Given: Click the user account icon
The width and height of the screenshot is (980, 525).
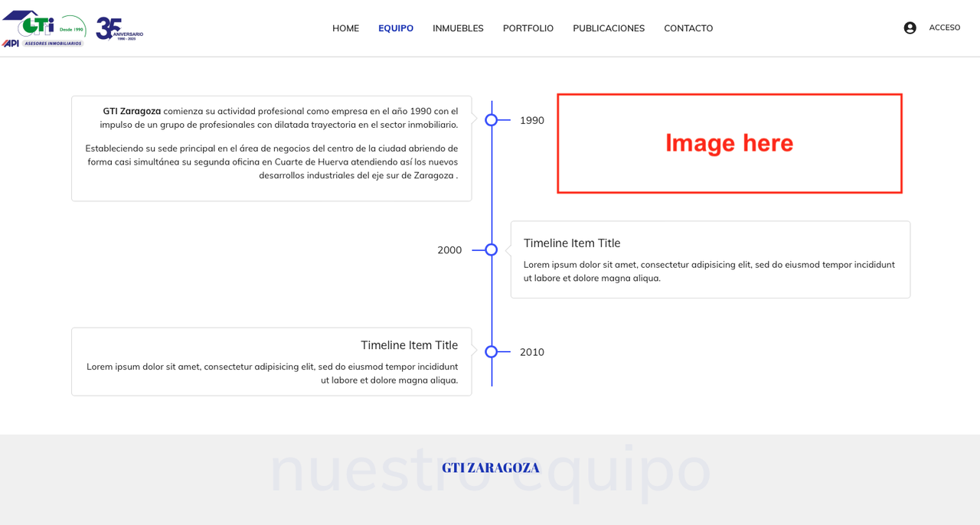Looking at the screenshot, I should point(910,28).
